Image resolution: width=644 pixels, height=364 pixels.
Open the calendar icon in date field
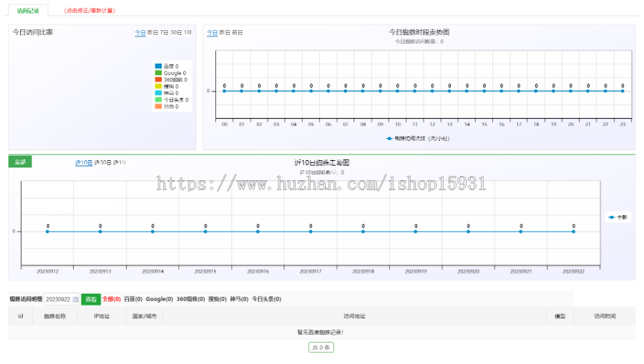click(x=76, y=300)
